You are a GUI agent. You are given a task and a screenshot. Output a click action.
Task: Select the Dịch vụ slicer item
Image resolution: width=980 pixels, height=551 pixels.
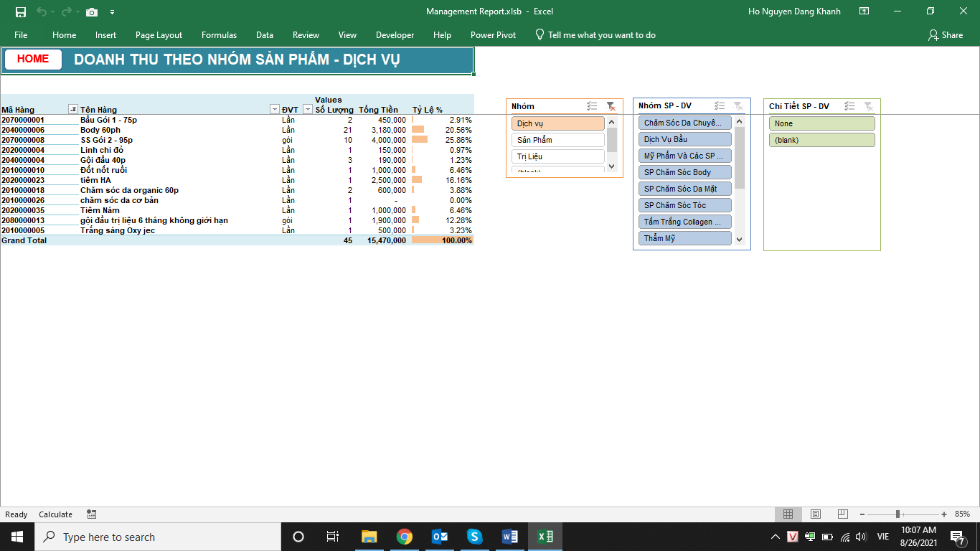point(557,123)
